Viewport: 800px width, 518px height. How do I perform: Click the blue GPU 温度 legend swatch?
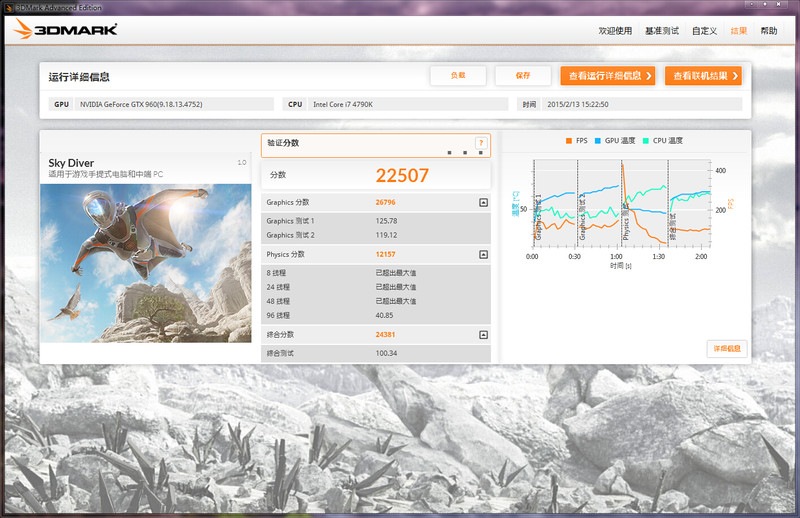point(597,141)
